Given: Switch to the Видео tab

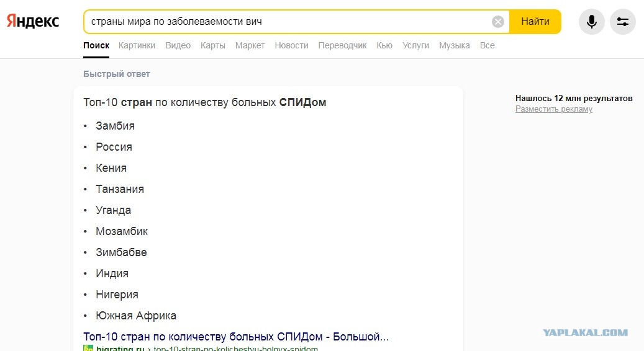Looking at the screenshot, I should pyautogui.click(x=178, y=45).
